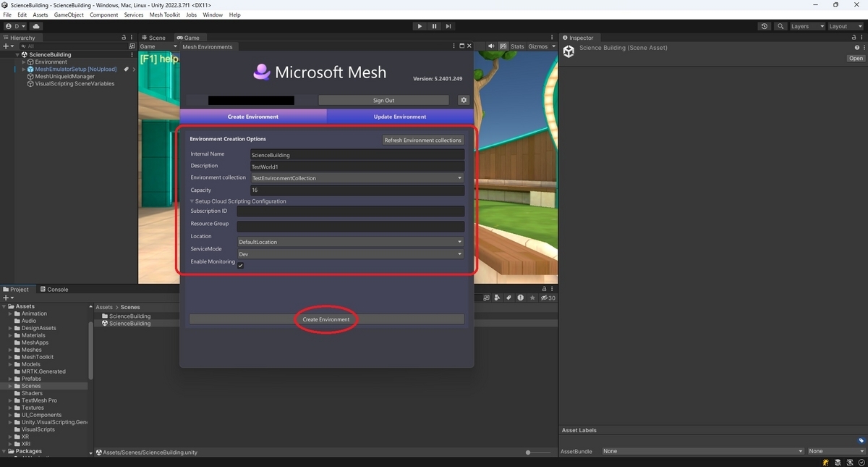Expand the Animation folder in Project

(x=11, y=314)
